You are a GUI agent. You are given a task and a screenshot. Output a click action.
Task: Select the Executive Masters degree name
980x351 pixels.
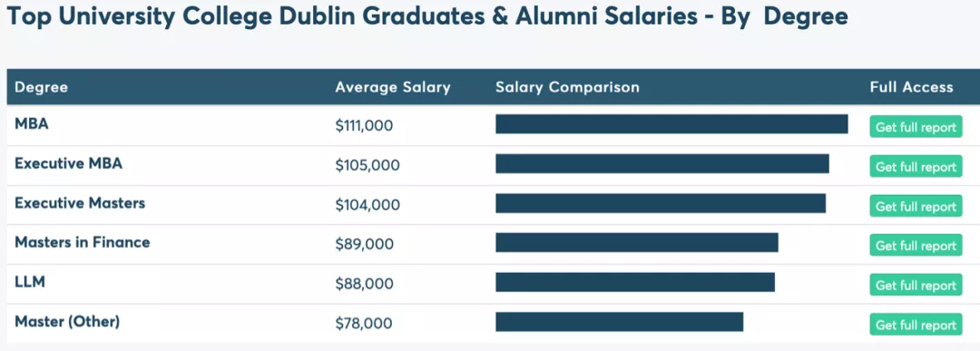coord(80,203)
